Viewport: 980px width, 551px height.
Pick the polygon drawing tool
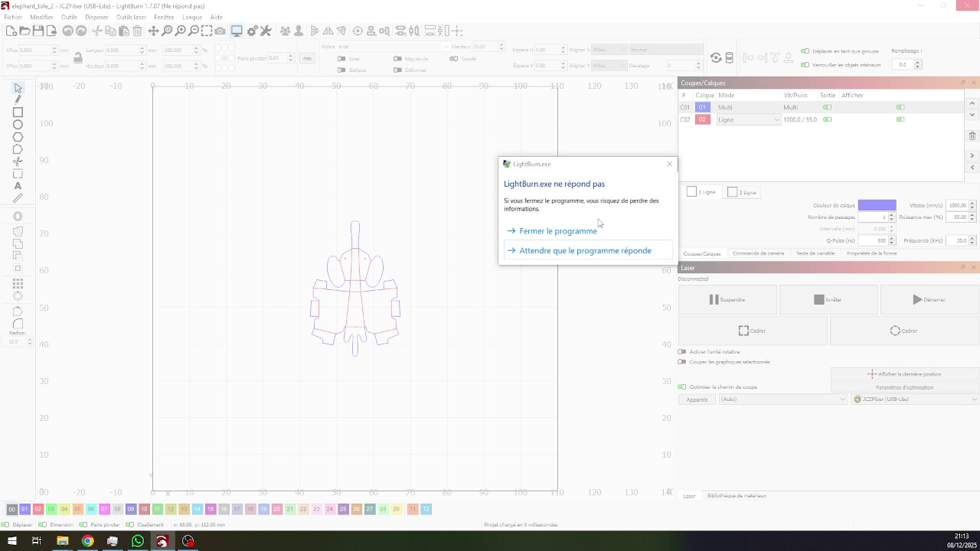point(18,137)
